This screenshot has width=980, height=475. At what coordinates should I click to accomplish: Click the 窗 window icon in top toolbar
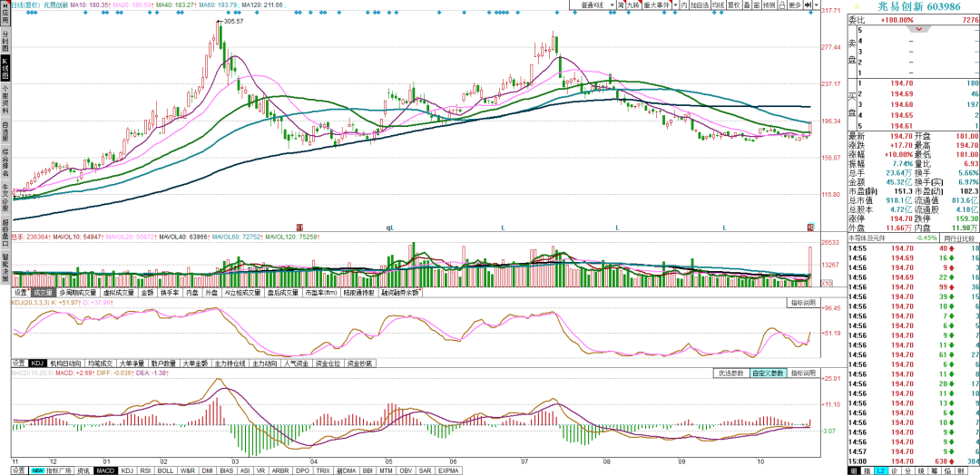(756, 5)
